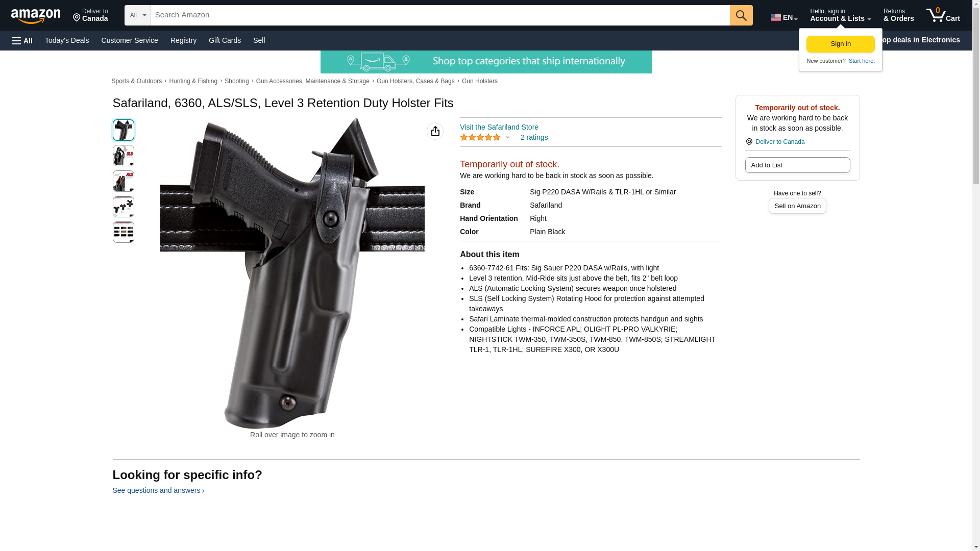Image resolution: width=980 pixels, height=551 pixels.
Task: Click the share icon on product image
Action: (x=435, y=131)
